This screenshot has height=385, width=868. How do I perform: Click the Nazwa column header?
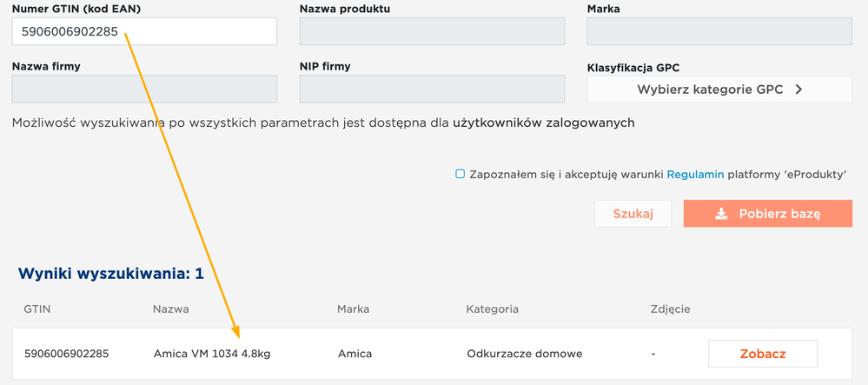tap(170, 309)
